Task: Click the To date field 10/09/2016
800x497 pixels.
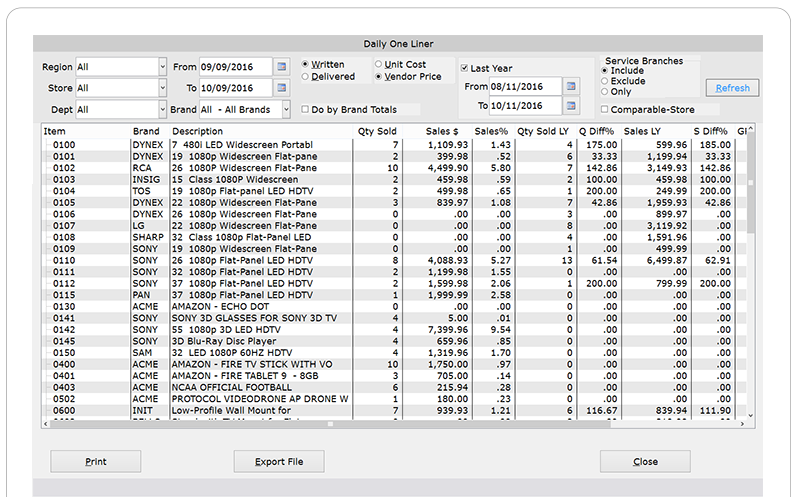Action: coord(236,88)
